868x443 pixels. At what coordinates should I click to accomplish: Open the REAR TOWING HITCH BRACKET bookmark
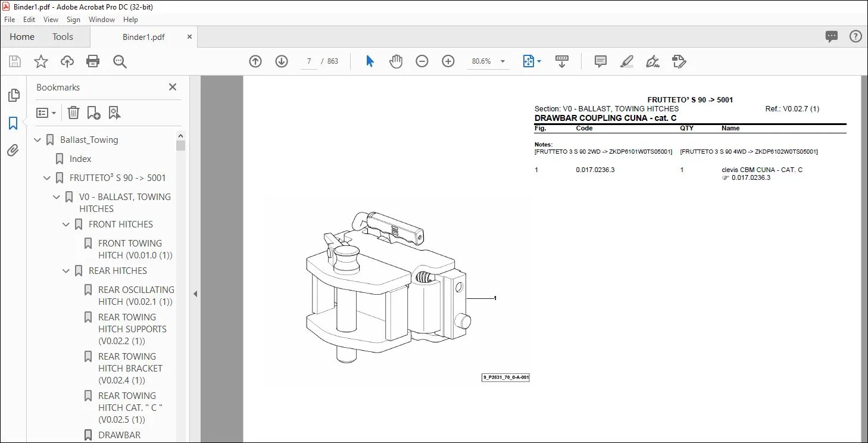point(130,369)
